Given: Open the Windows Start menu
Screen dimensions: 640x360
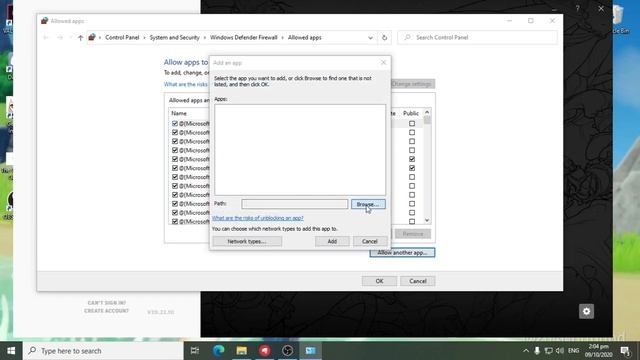Looking at the screenshot, I should [x=11, y=351].
